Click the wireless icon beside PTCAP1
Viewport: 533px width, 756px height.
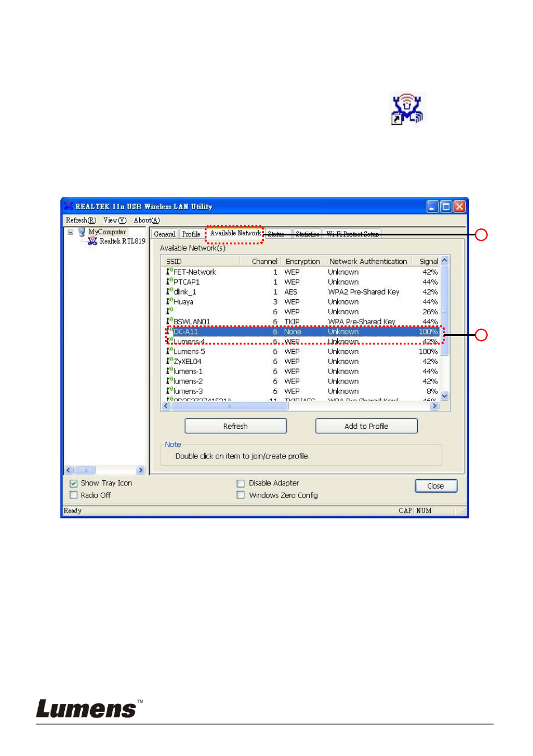(169, 281)
